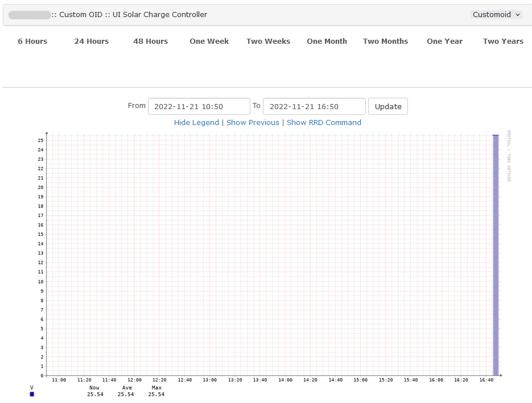Switch to the 48 Hours view
The height and width of the screenshot is (403, 532).
tap(150, 41)
